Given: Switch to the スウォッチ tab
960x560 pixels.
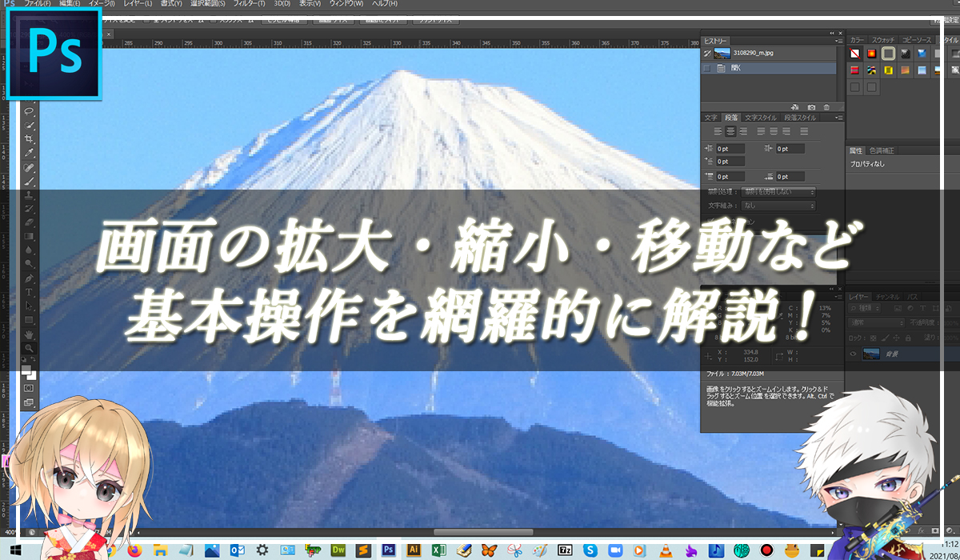Looking at the screenshot, I should coord(883,39).
